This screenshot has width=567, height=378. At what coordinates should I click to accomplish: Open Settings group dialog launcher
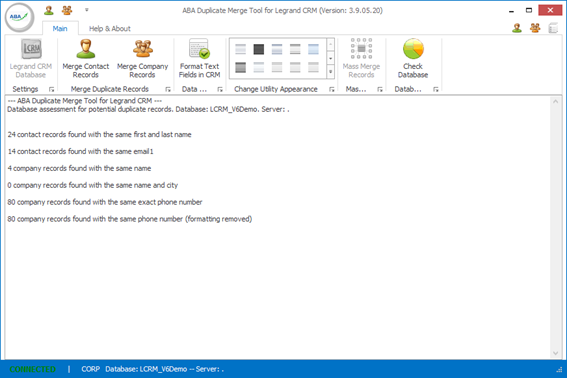pos(51,89)
